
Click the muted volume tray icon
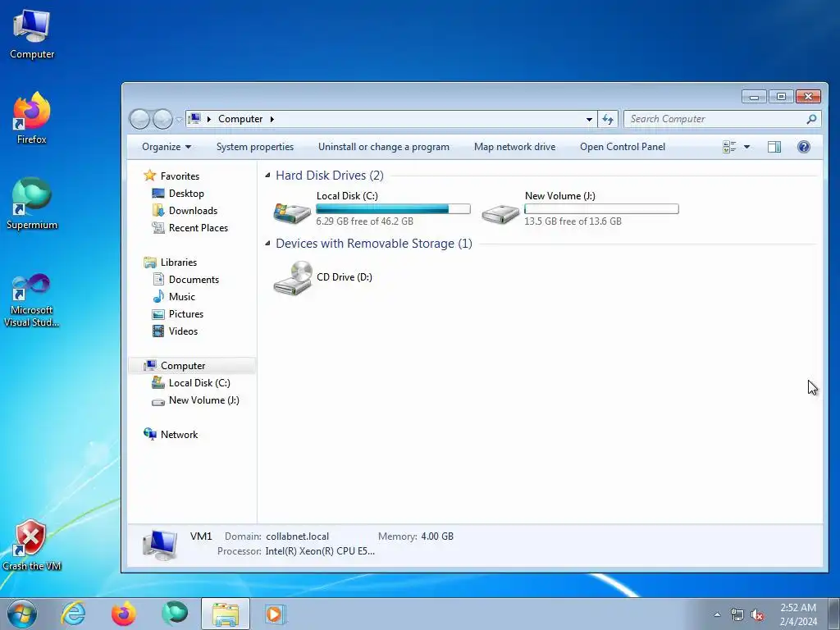point(757,614)
